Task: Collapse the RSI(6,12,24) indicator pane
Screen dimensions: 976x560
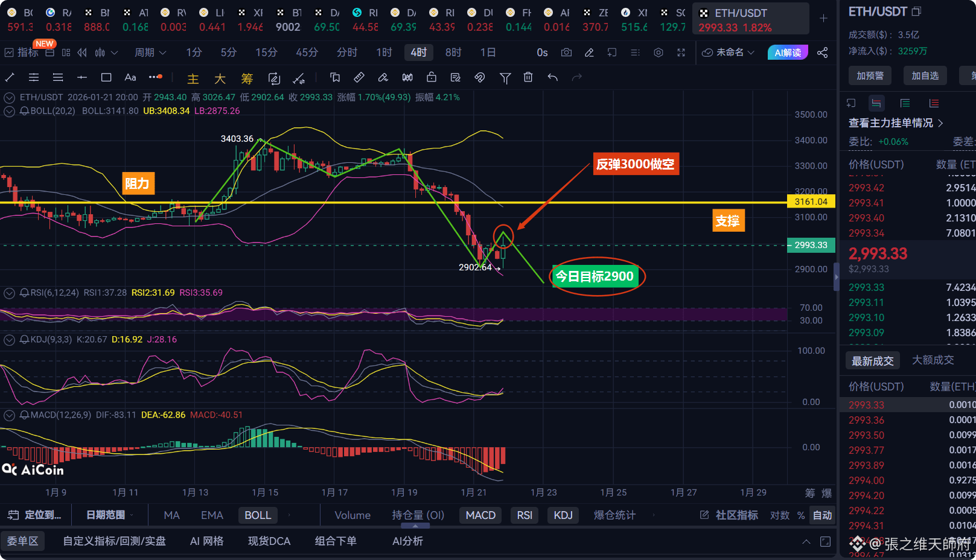Action: point(10,293)
